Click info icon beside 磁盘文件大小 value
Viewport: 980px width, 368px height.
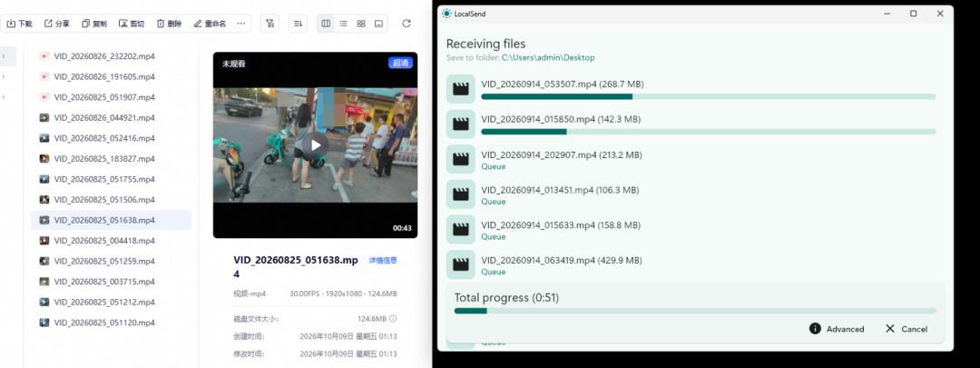pos(394,319)
